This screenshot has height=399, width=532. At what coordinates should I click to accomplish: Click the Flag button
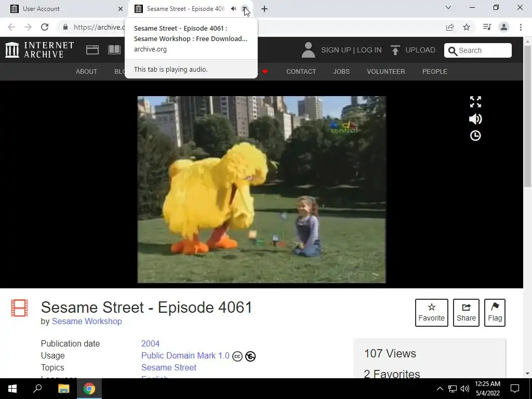pyautogui.click(x=495, y=313)
